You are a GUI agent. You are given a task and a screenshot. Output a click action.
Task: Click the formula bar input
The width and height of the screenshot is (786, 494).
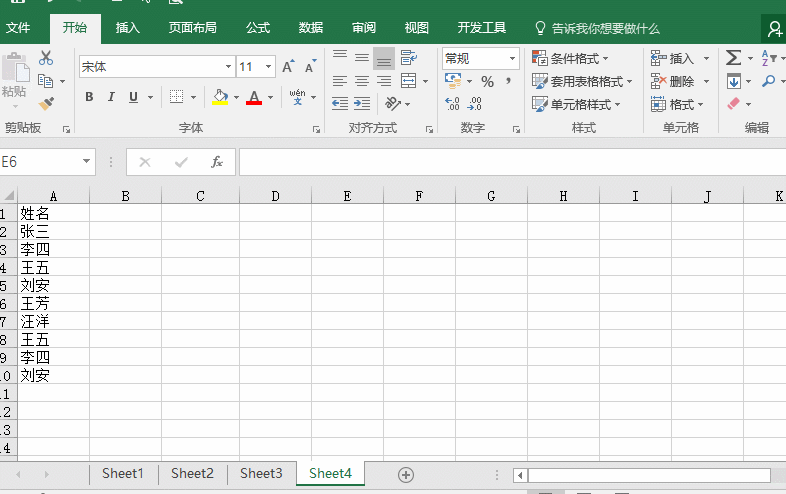(x=512, y=162)
